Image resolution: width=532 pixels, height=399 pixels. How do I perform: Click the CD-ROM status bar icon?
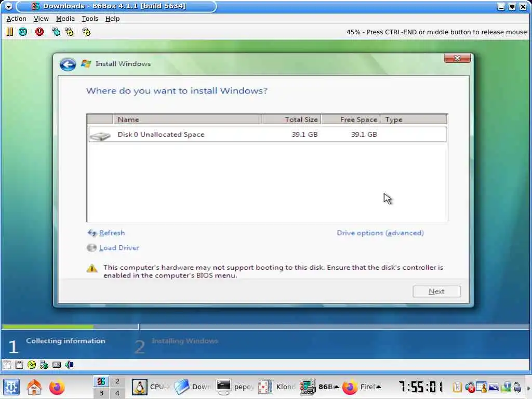coord(32,365)
